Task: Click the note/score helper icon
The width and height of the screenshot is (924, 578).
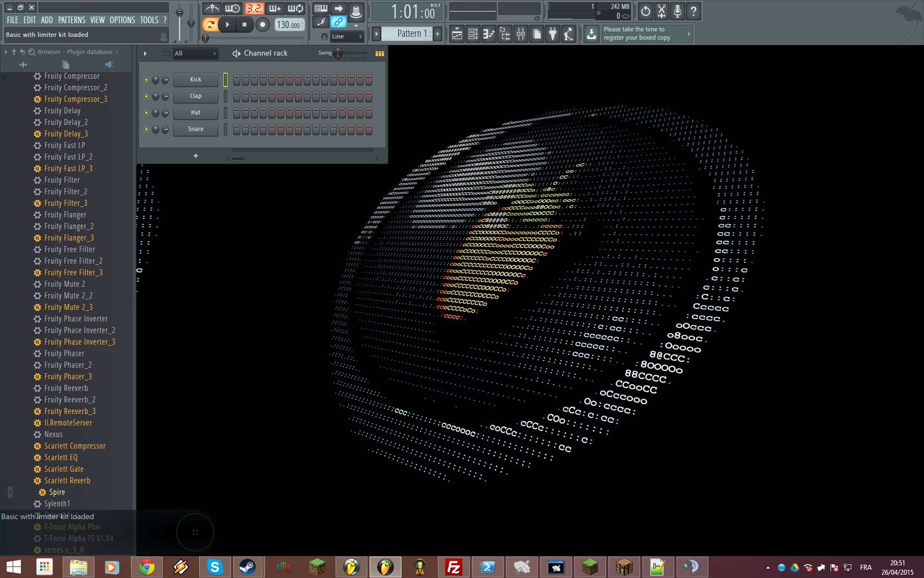Action: (x=321, y=22)
